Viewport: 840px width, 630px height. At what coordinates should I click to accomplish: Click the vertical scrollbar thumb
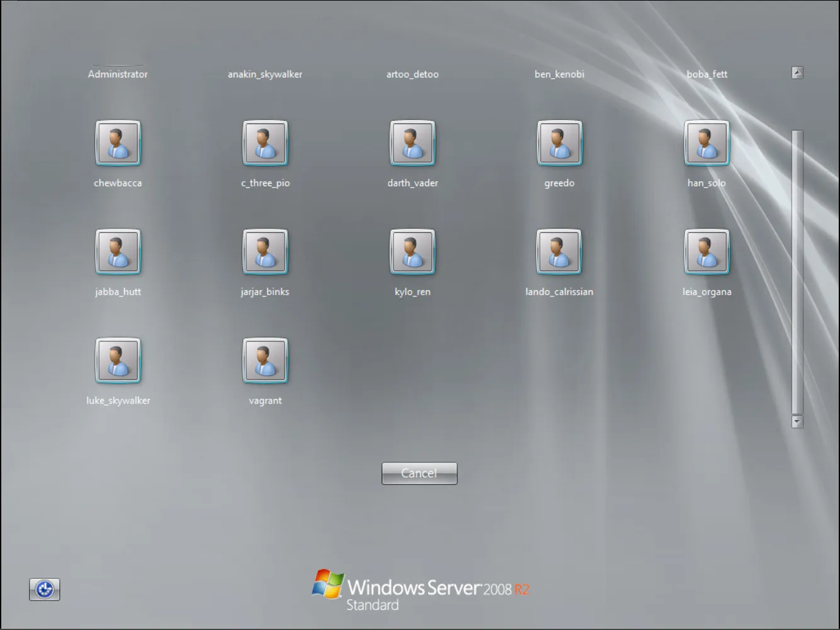point(797,271)
